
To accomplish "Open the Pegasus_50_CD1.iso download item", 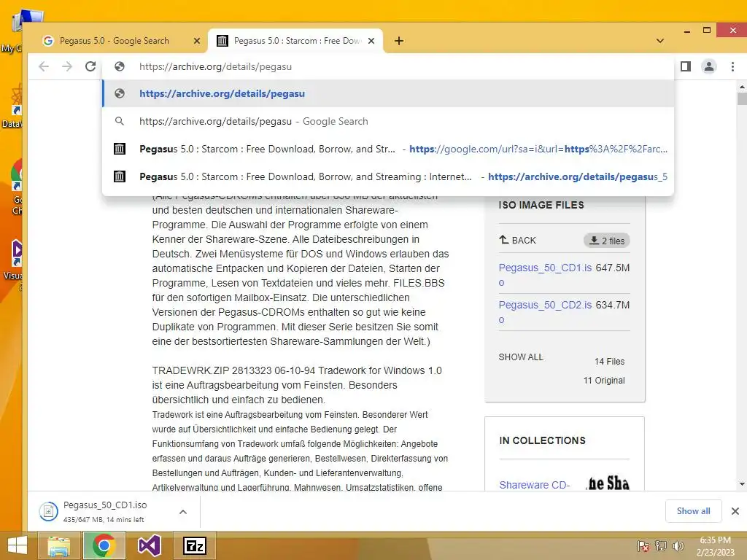I will pyautogui.click(x=105, y=511).
